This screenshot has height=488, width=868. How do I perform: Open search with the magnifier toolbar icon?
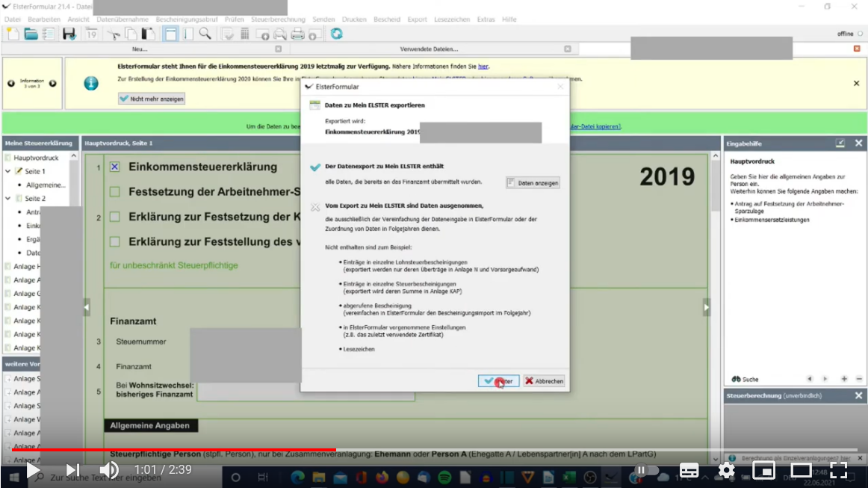(x=205, y=34)
